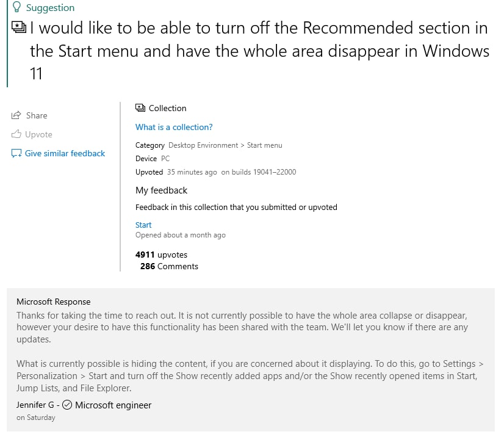Open the What is a collection? link
This screenshot has height=434, width=504.
[x=174, y=128]
